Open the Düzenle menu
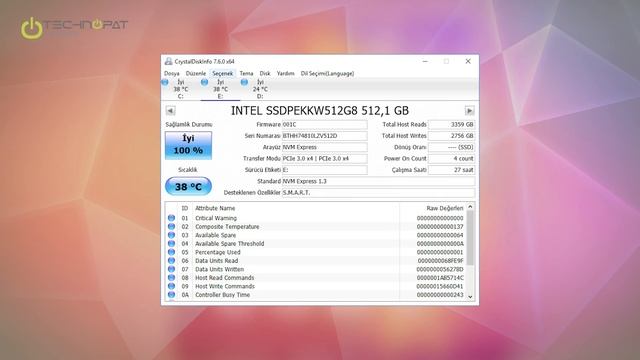The width and height of the screenshot is (640, 360). coord(196,73)
